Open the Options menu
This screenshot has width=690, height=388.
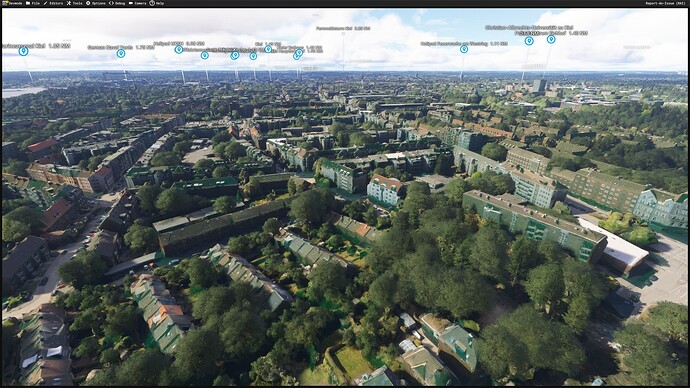point(96,3)
